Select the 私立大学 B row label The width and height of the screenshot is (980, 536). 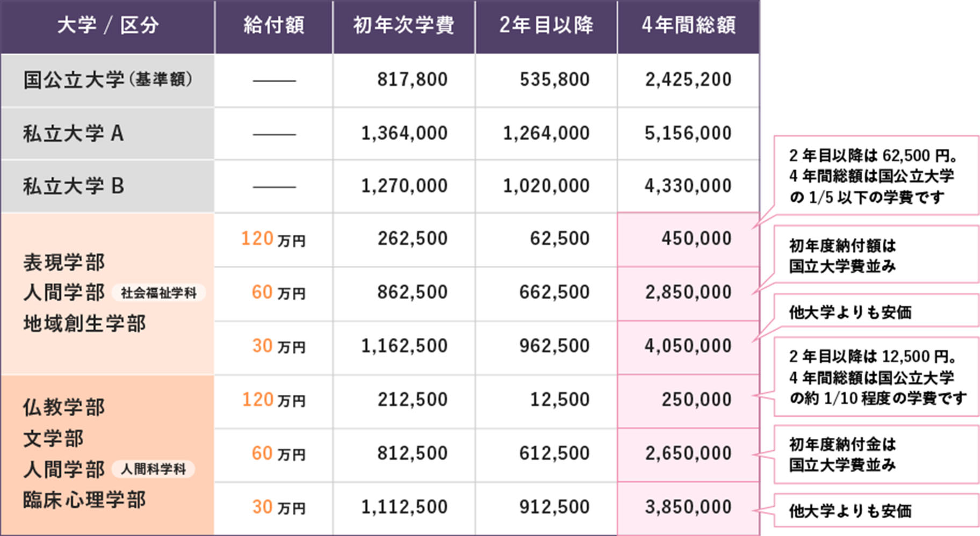pos(107,186)
